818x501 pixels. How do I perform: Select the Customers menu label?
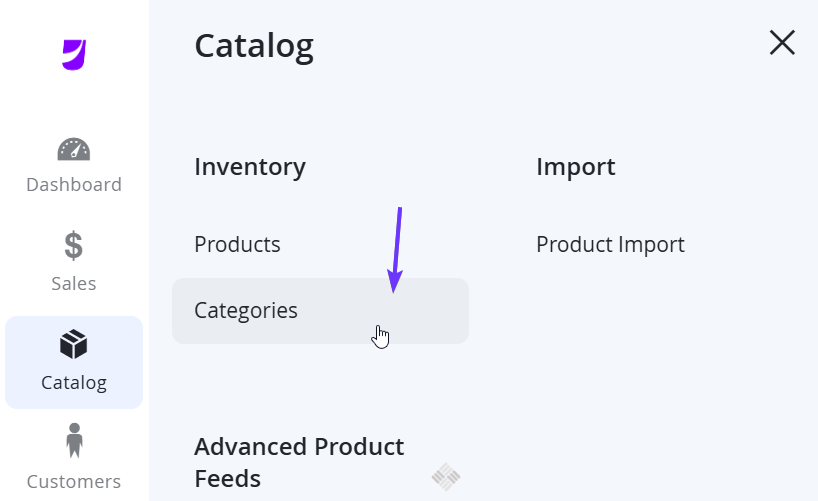[x=74, y=481]
